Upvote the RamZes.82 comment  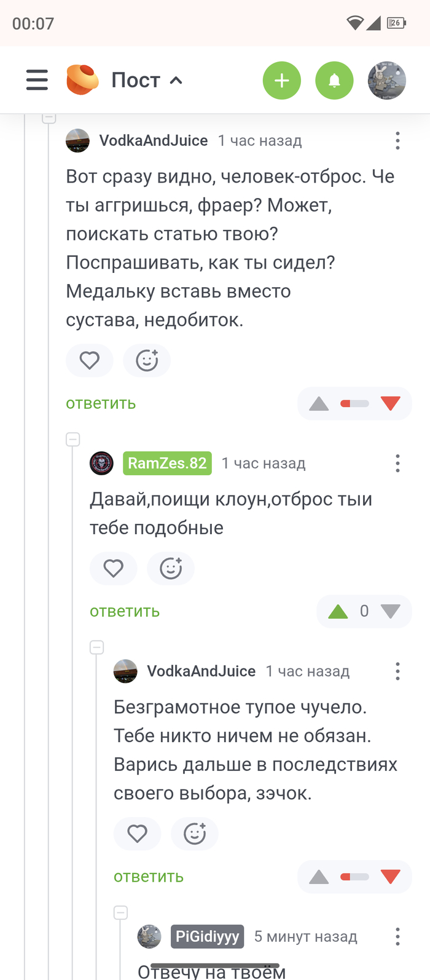coord(338,611)
